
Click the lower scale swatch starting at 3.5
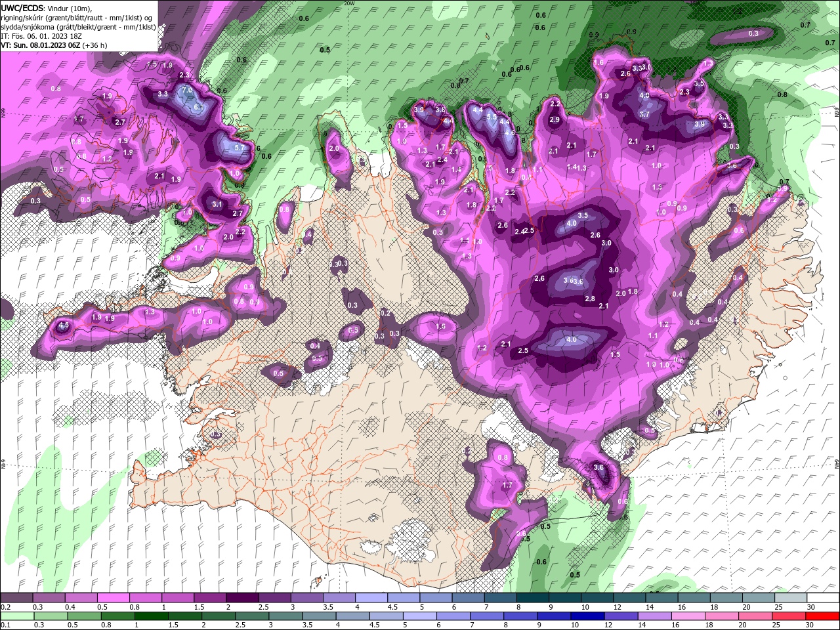point(318,616)
